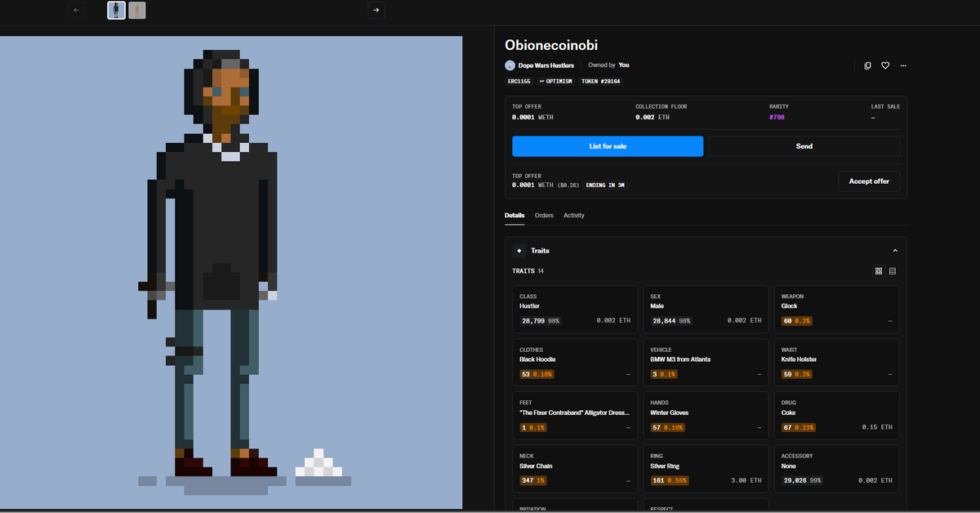Switch traits to grid view
The height and width of the screenshot is (513, 980).
pyautogui.click(x=879, y=270)
